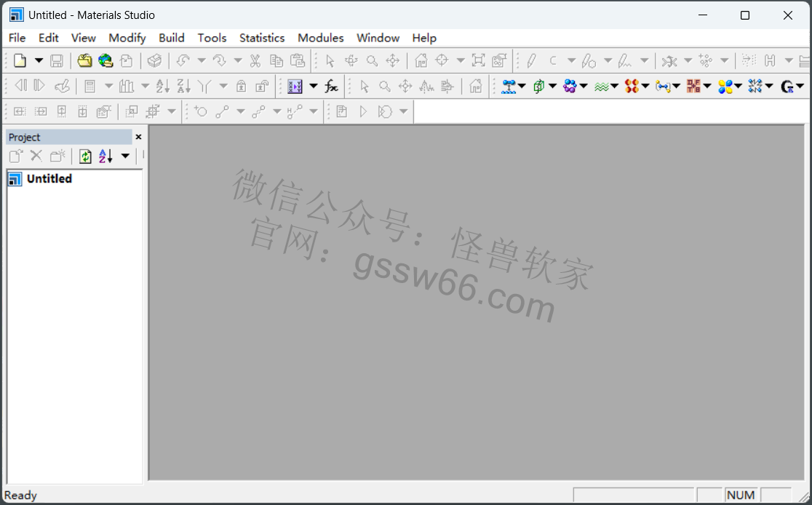Select the 3D Viewer rotation tool
812x505 pixels.
(x=351, y=60)
